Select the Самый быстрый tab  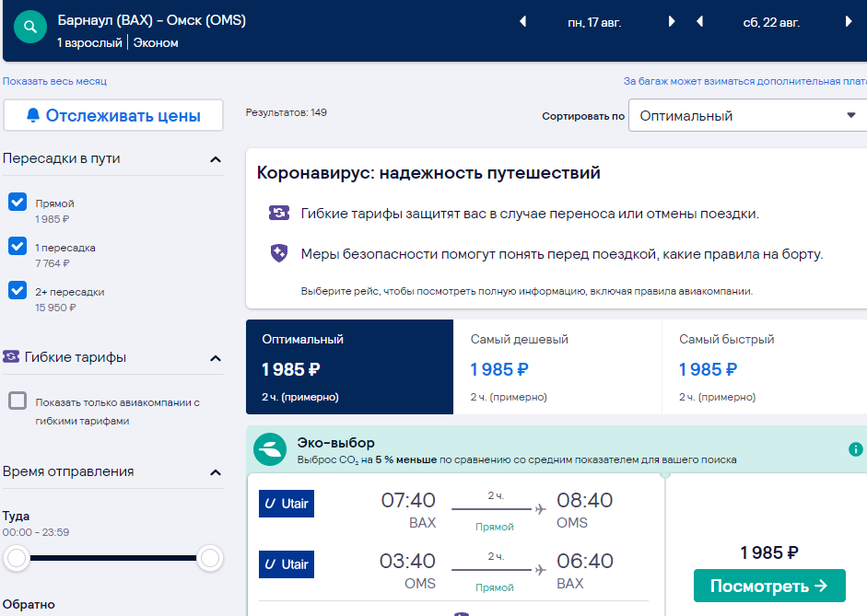(x=765, y=366)
